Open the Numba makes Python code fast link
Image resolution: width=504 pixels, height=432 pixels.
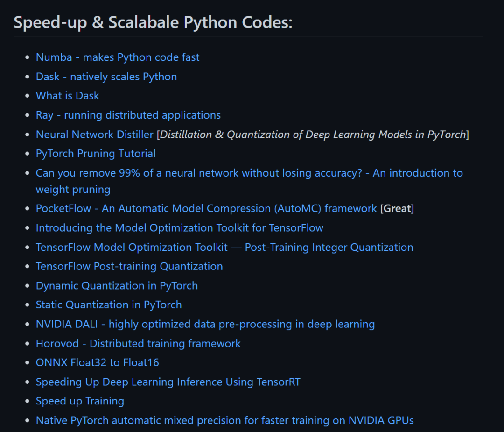tap(117, 57)
